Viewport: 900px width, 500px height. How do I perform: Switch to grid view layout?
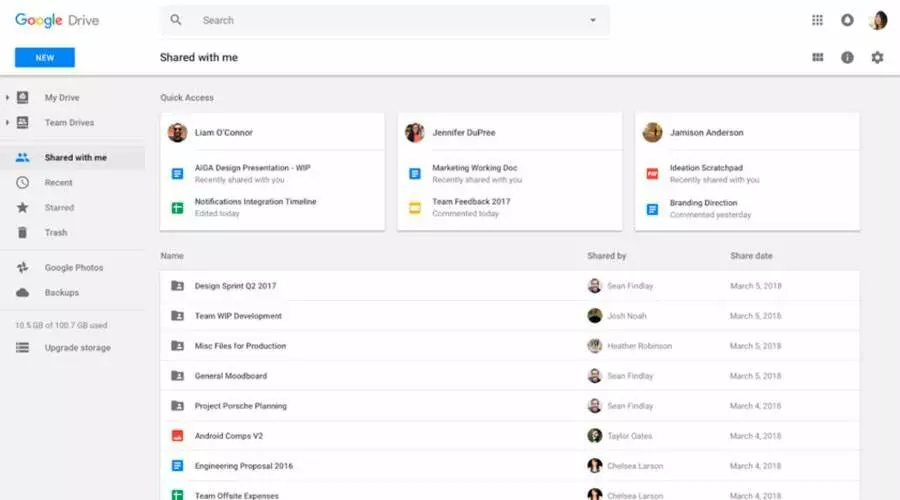[818, 57]
